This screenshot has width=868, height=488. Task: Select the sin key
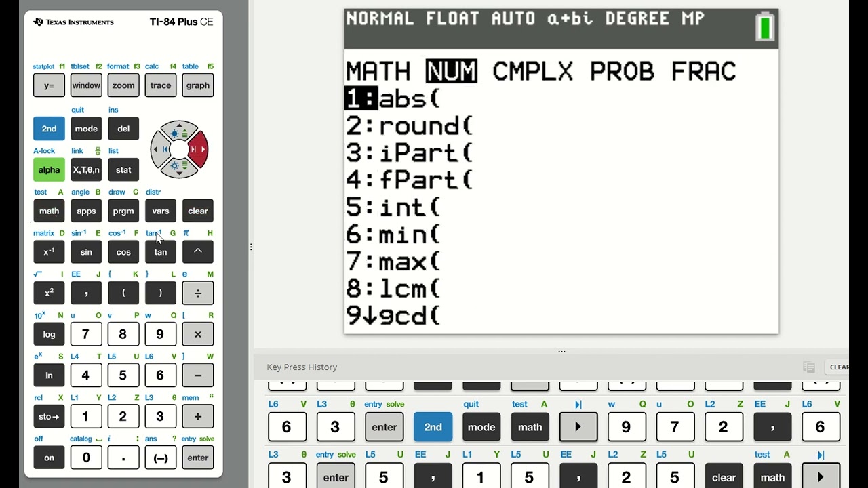click(86, 252)
